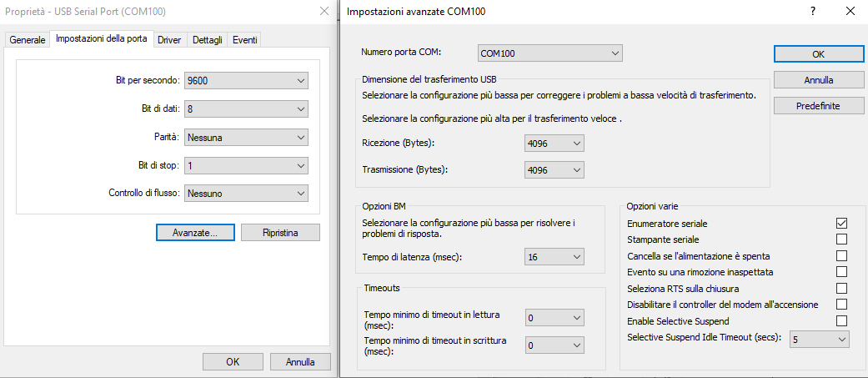
Task: Tick Cancella se l'alimentazione è spenta
Action: pos(841,255)
